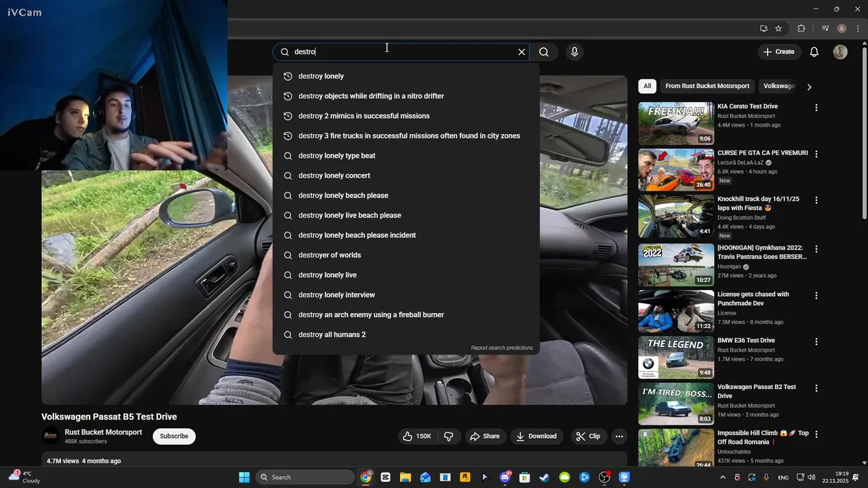The width and height of the screenshot is (868, 488).
Task: Select the Volkswagen filter chip
Action: (x=779, y=86)
